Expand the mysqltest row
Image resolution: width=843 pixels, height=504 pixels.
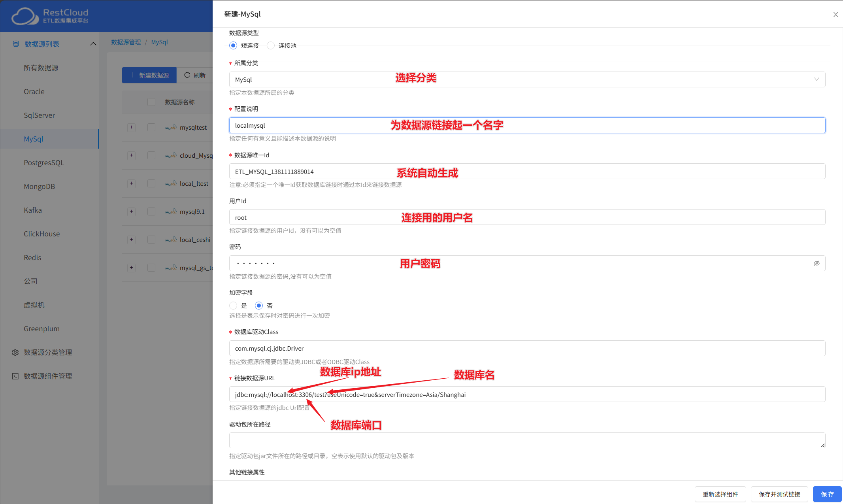click(132, 127)
